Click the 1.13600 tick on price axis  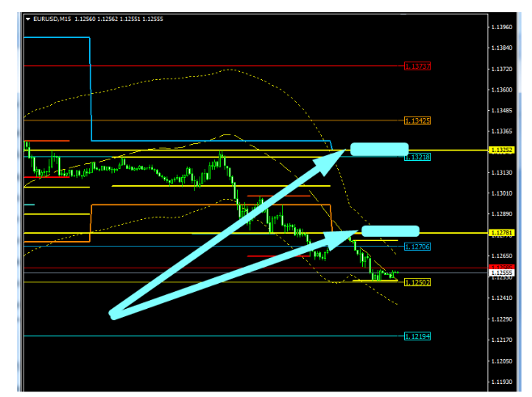[501, 90]
